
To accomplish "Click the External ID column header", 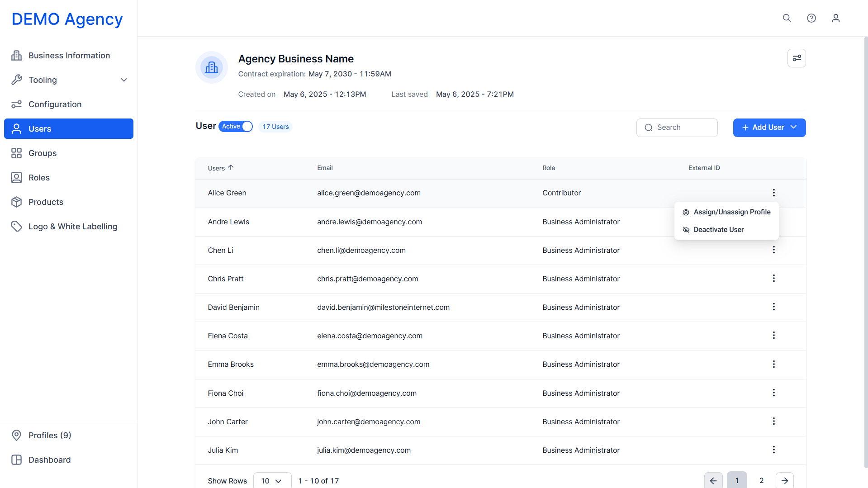I will pyautogui.click(x=704, y=168).
